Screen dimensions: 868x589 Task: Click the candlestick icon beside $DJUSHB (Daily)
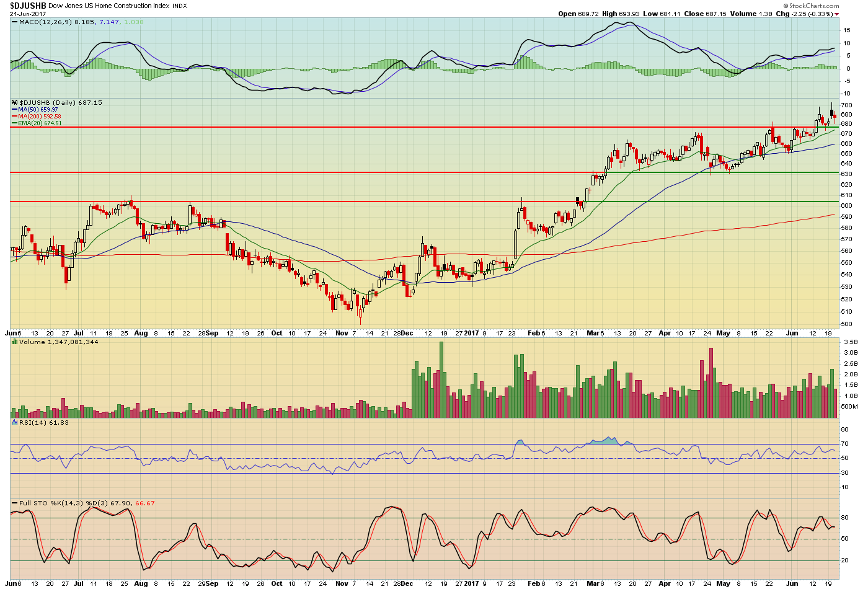pos(15,102)
